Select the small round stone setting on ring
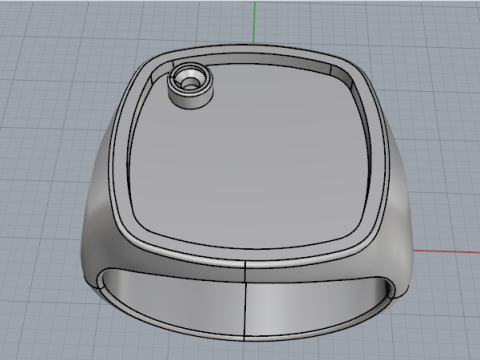The image size is (480, 360). coord(190,86)
